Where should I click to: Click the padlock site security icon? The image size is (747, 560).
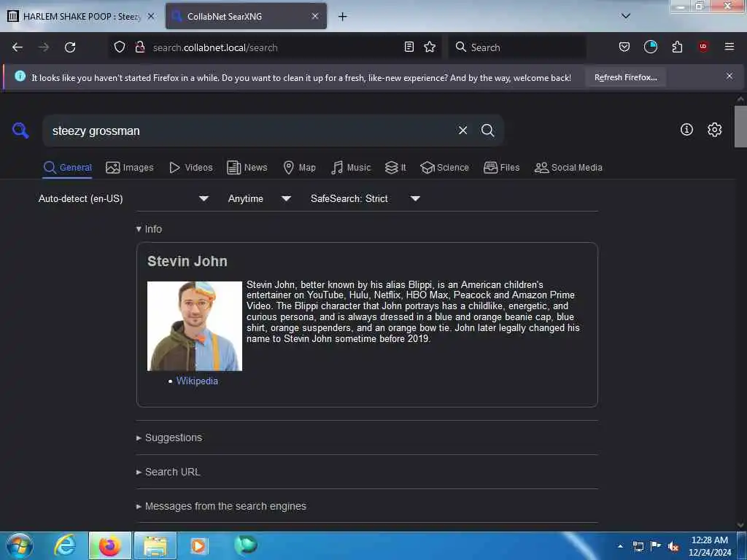tap(140, 47)
